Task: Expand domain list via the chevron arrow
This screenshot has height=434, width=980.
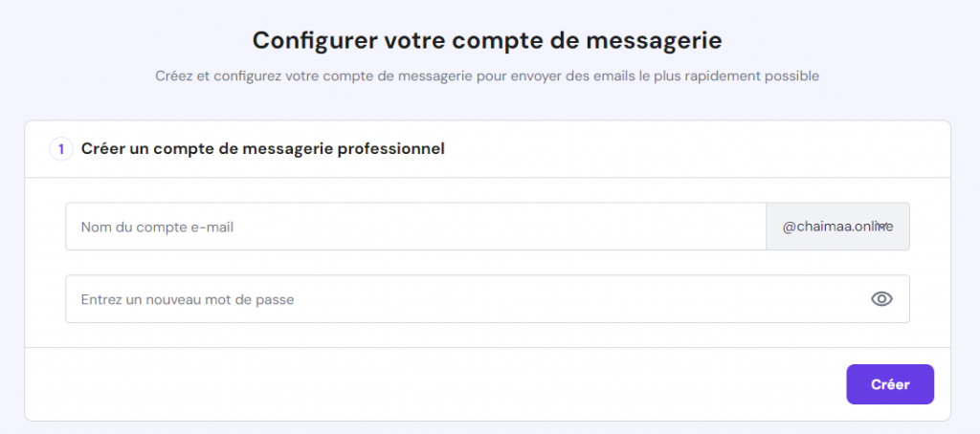Action: [x=883, y=227]
